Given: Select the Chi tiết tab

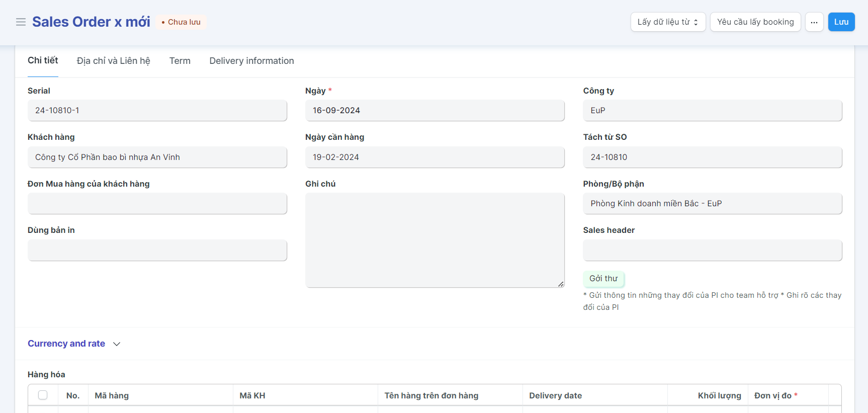Looking at the screenshot, I should 43,60.
